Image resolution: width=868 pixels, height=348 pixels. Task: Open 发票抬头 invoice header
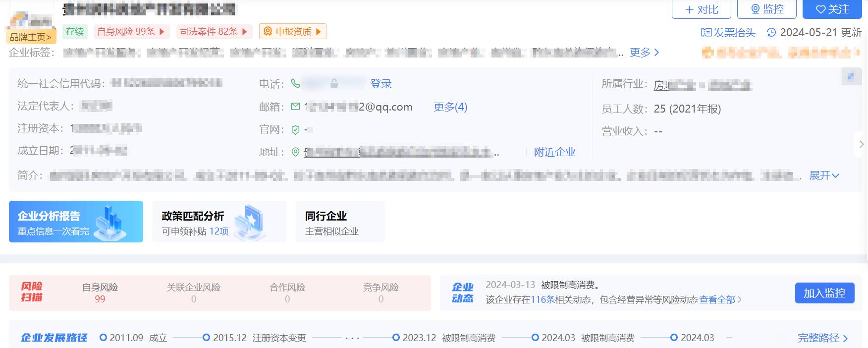tap(728, 33)
